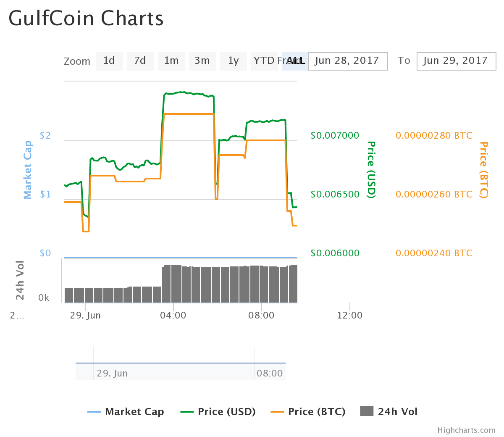Viewport: 504px width, 437px height.
Task: Select the "1m" zoom range
Action: click(171, 61)
